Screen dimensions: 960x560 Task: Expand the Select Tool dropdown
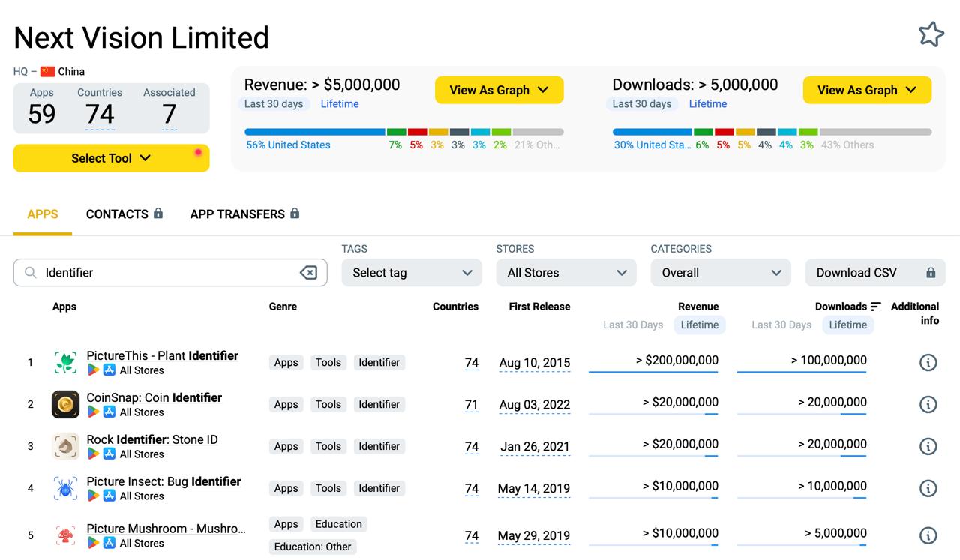click(x=111, y=158)
